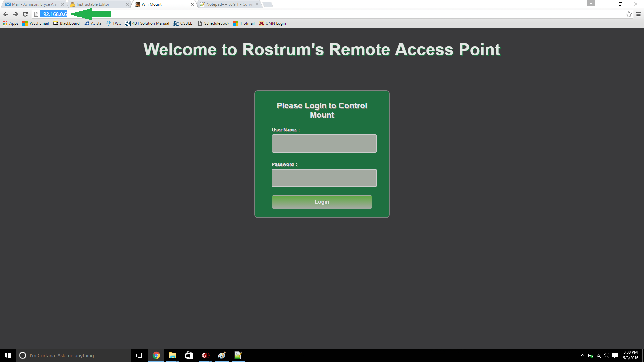Focus the Password field
Viewport: 644px width, 362px height.
pyautogui.click(x=324, y=178)
